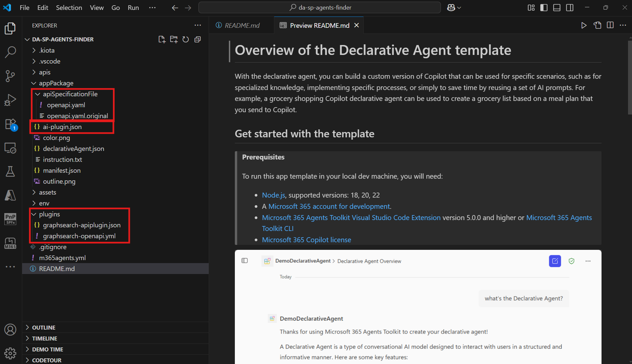The height and width of the screenshot is (364, 632).
Task: Open the Azure view in activity bar
Action: click(x=10, y=195)
